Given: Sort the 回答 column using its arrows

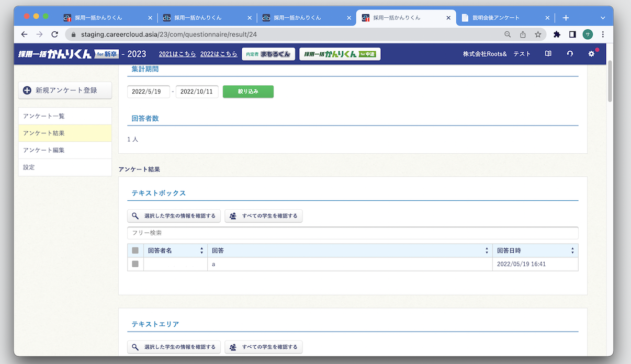Looking at the screenshot, I should pyautogui.click(x=487, y=251).
